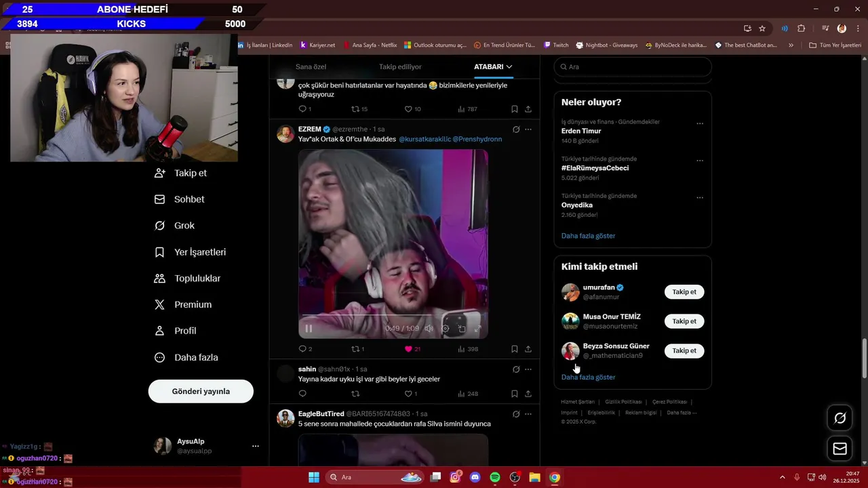Open the floating messages envelope button
Viewport: 868px width, 488px height.
pos(840,449)
